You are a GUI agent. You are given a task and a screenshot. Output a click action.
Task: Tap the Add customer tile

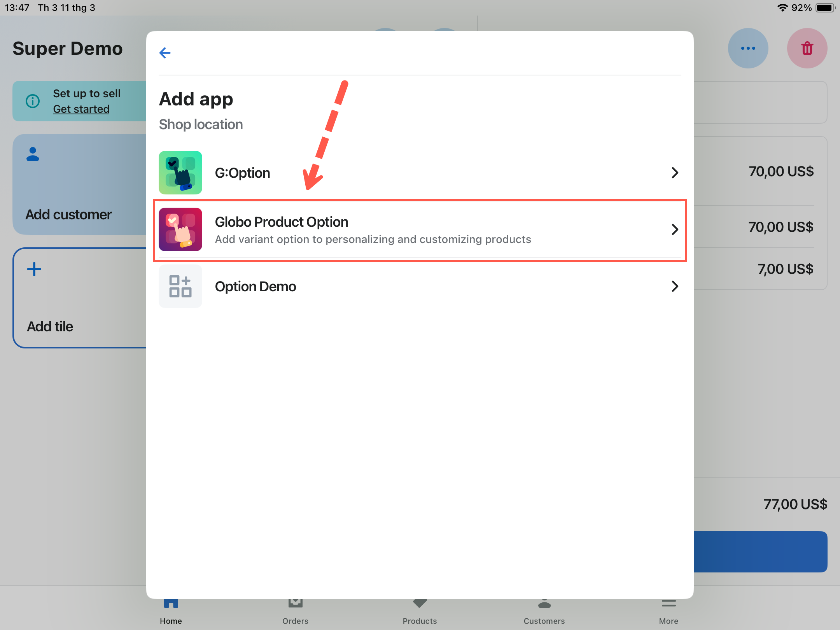click(x=80, y=184)
